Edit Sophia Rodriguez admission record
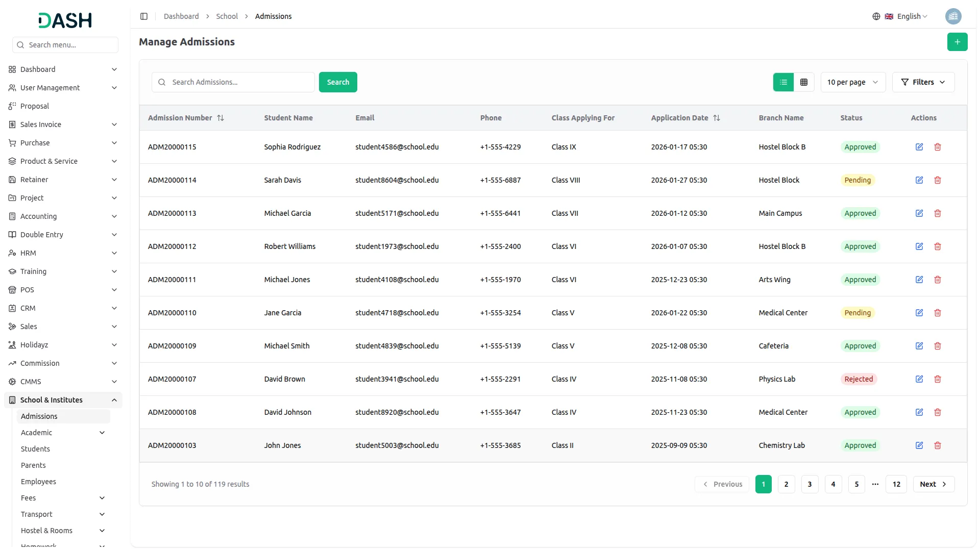This screenshot has width=980, height=551. point(919,147)
